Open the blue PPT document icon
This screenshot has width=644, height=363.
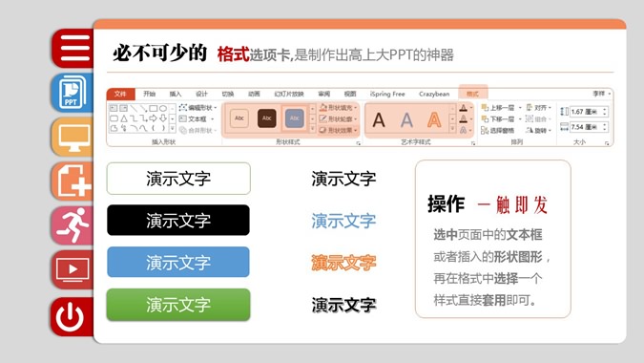click(73, 93)
